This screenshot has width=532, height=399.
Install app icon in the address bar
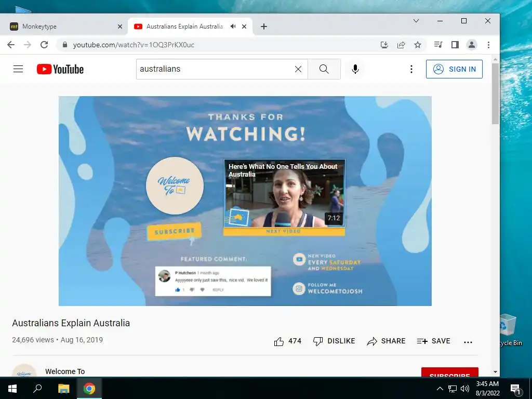click(x=384, y=45)
